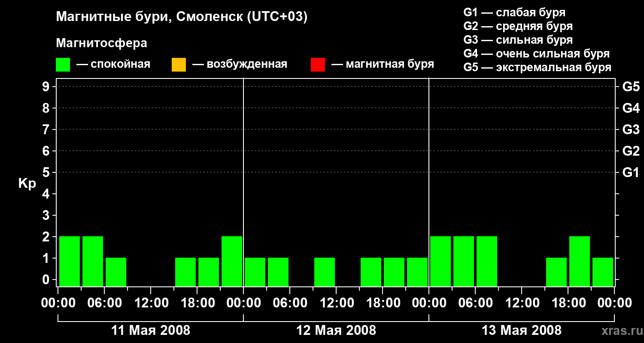Select the '11 Мая 2008' date label
Screen dimensions: 644x343
tap(151, 330)
